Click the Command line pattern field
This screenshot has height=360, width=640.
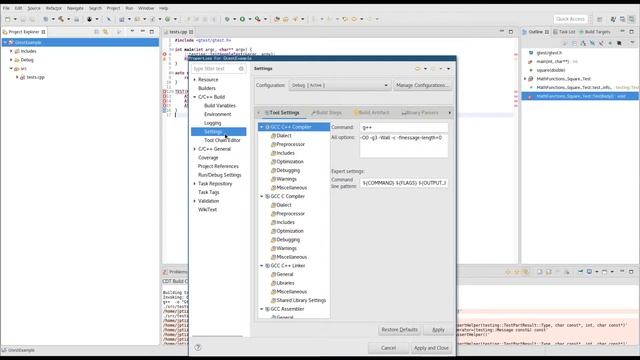[404, 183]
